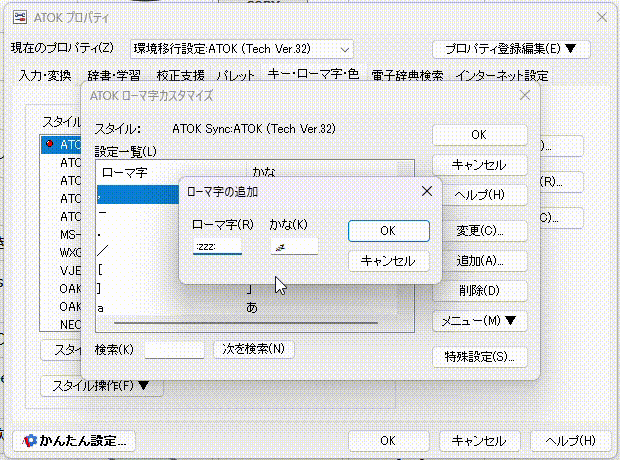Click the 設定一覧 horizontal scrollbar
The width and height of the screenshot is (620, 460).
point(246,323)
